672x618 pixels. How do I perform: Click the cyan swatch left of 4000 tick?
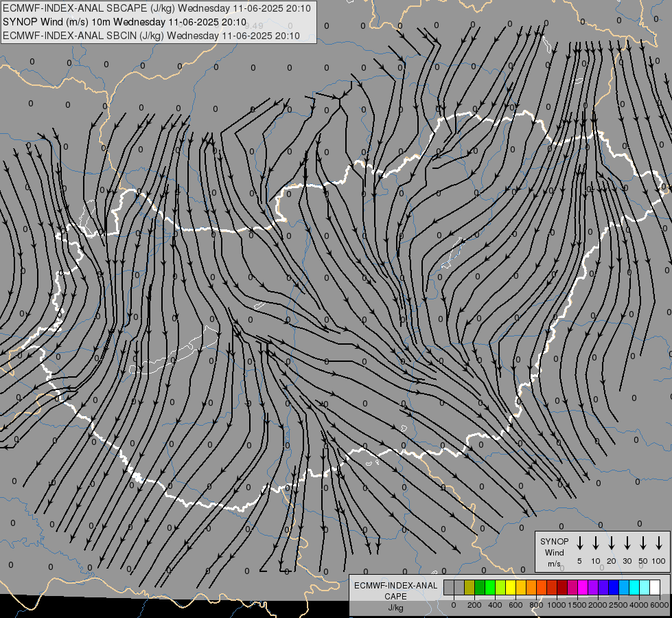[x=634, y=588]
